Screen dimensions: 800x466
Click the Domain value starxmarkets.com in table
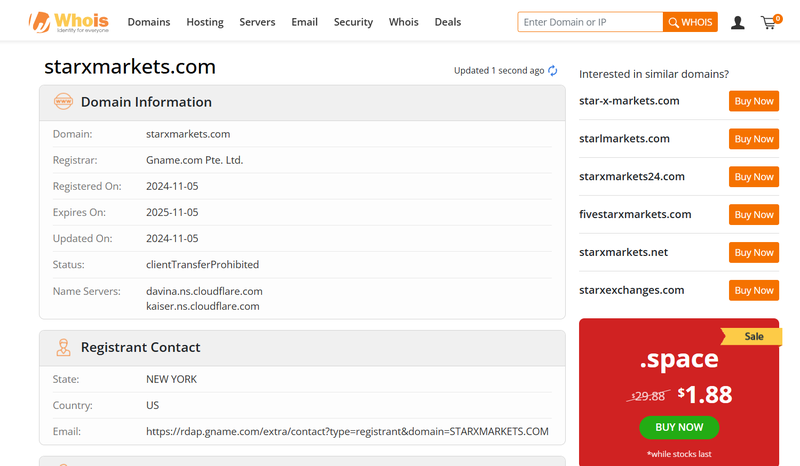[x=188, y=134]
